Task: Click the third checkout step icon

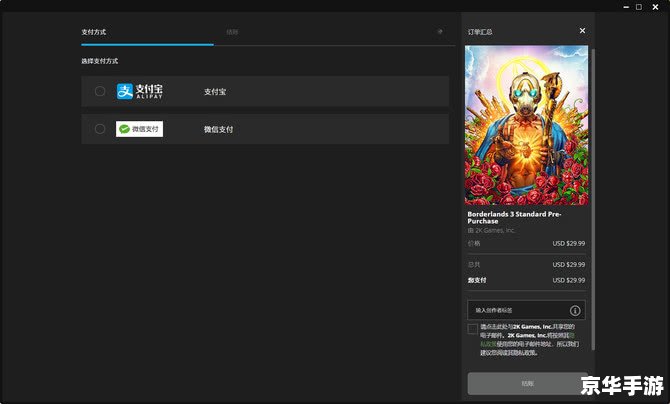Action: click(x=440, y=32)
